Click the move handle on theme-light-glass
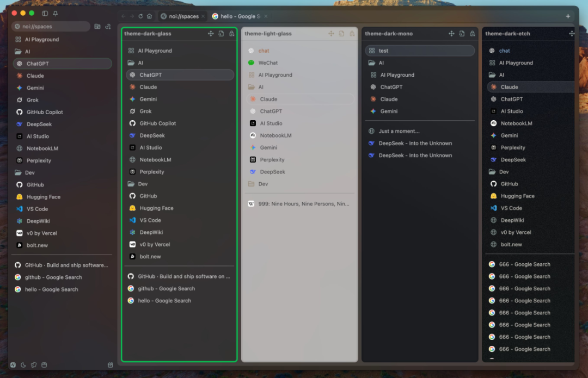The height and width of the screenshot is (378, 588). 331,33
